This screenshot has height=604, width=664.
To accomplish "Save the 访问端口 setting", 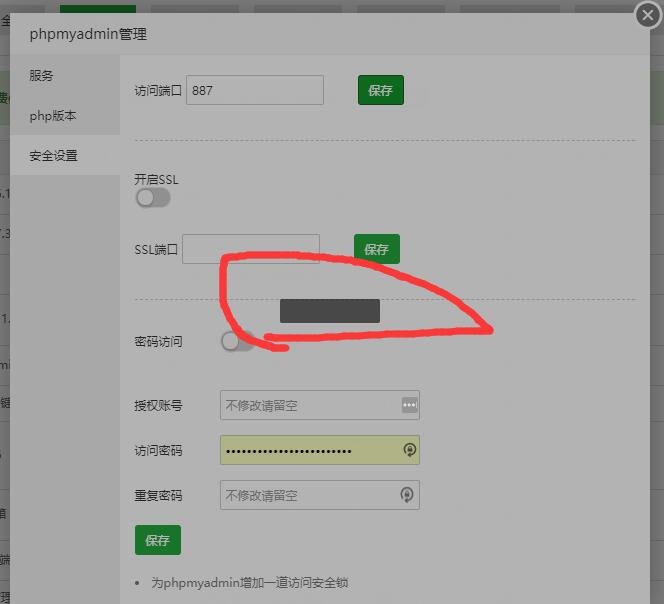I will [x=381, y=90].
